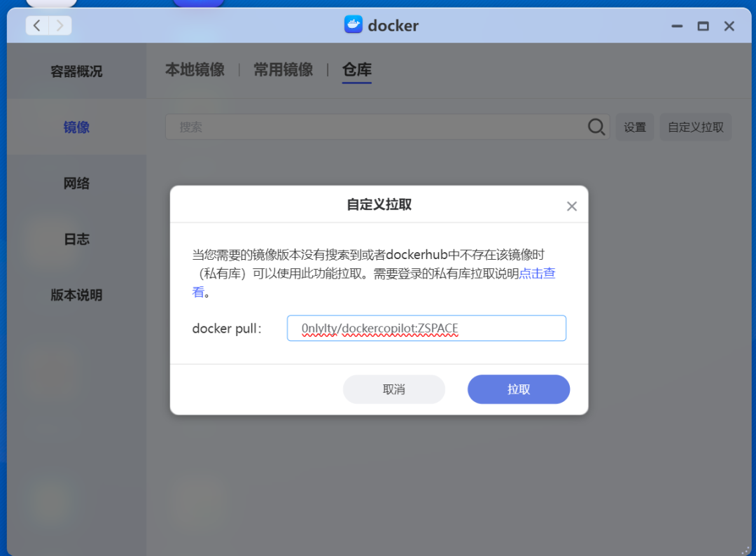Navigate back using the left arrow
This screenshot has height=556, width=756.
36,25
